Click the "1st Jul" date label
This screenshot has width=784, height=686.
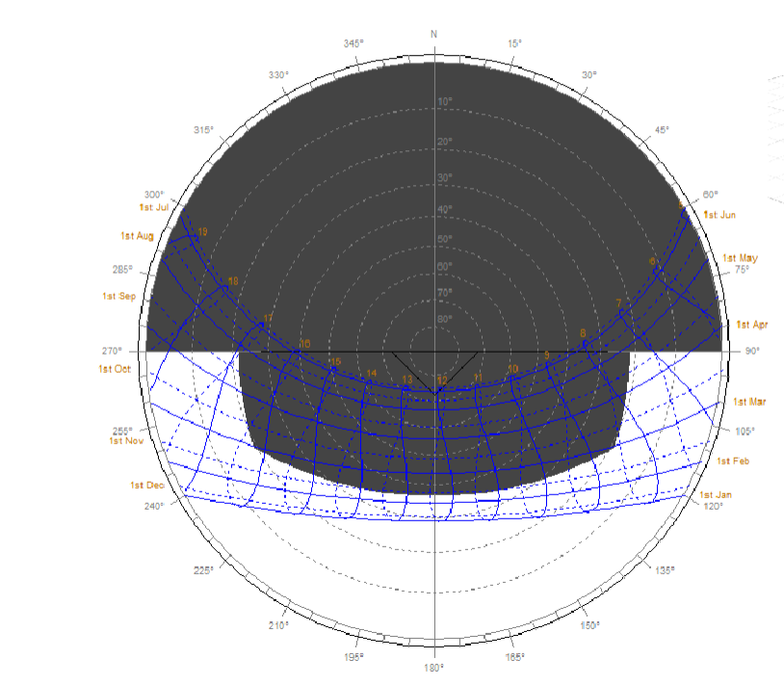point(154,207)
